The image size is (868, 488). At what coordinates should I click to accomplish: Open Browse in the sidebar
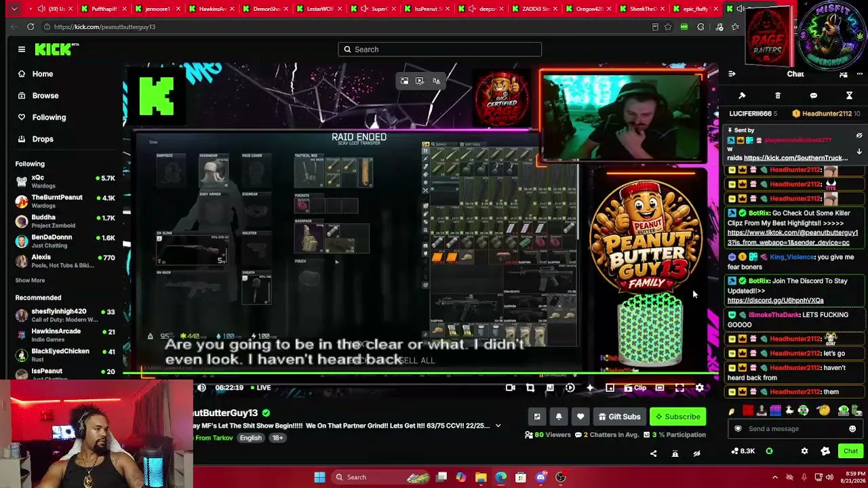(45, 96)
